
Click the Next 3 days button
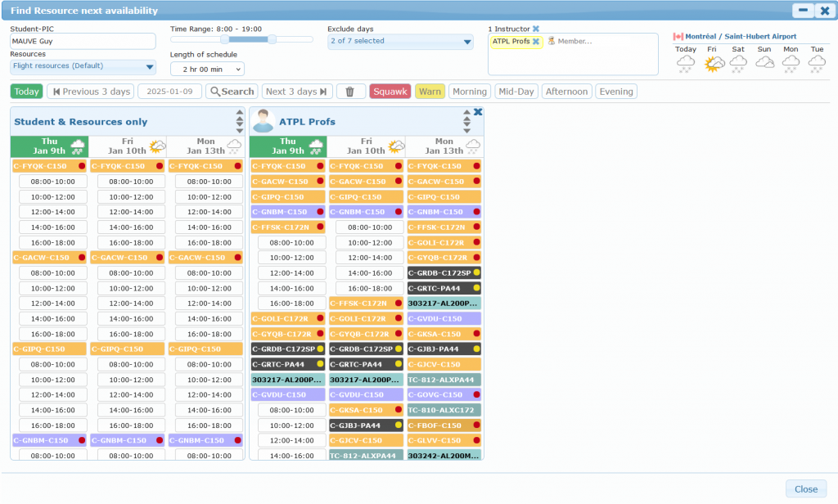point(298,92)
